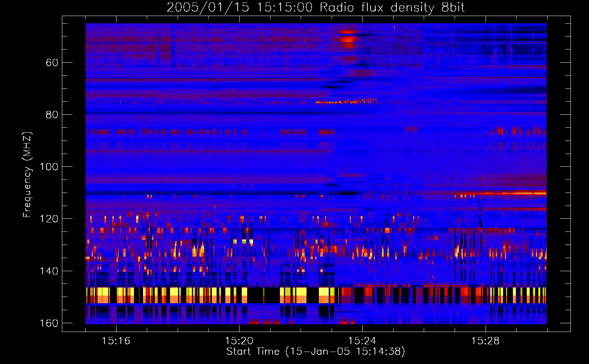
Task: Click the 15:24 time tick label
Action: [x=362, y=341]
